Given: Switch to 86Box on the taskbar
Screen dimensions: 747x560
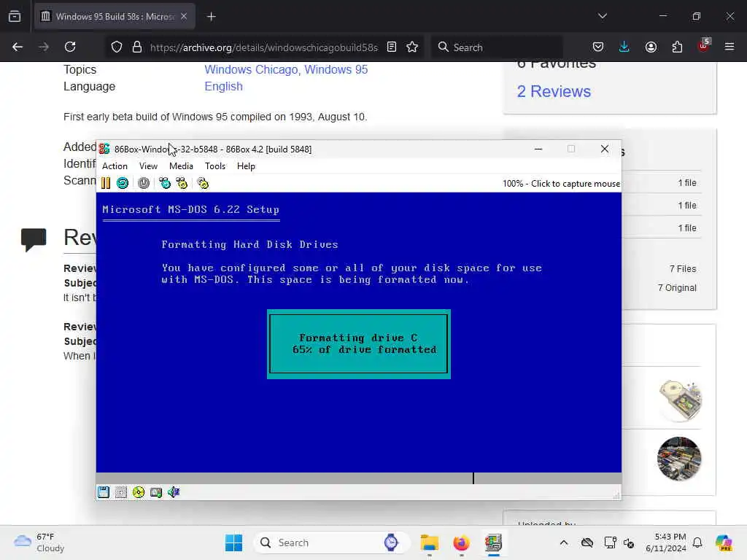Looking at the screenshot, I should (x=493, y=542).
